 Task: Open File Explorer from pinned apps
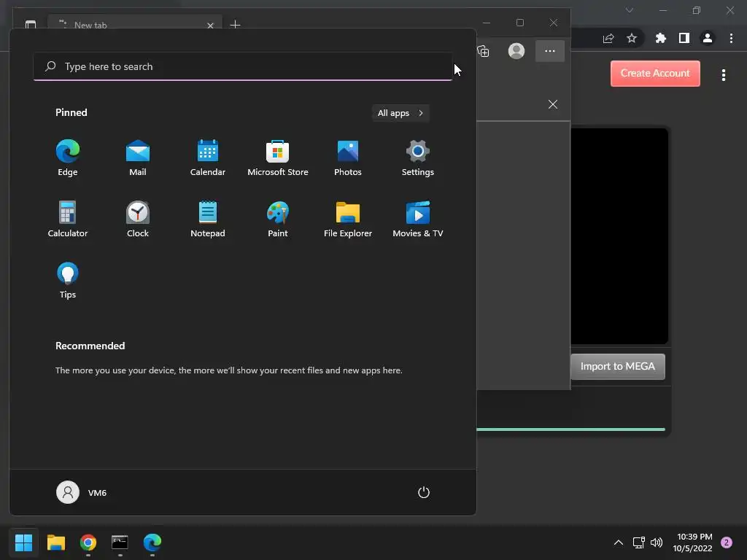348,219
